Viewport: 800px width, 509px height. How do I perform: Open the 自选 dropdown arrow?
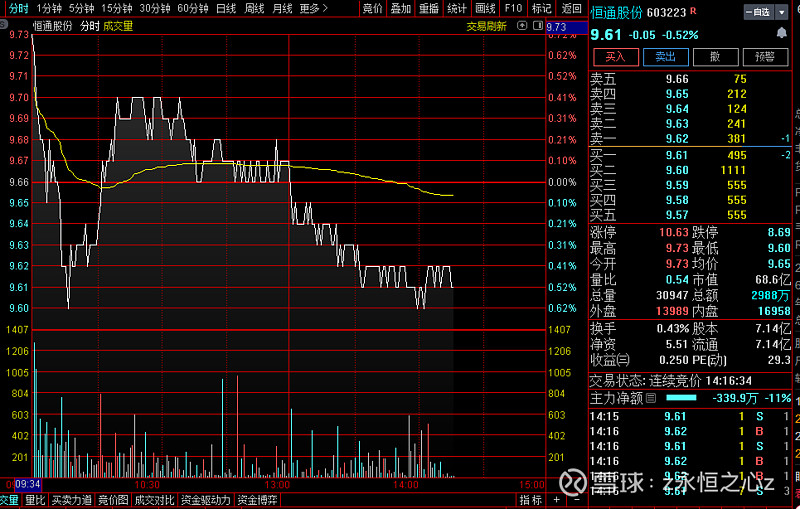pos(781,12)
